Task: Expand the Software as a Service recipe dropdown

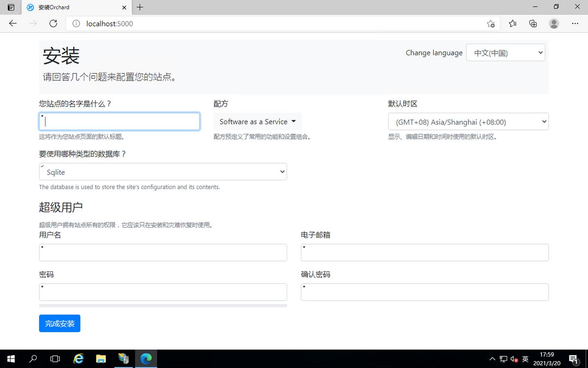Action: (x=257, y=121)
